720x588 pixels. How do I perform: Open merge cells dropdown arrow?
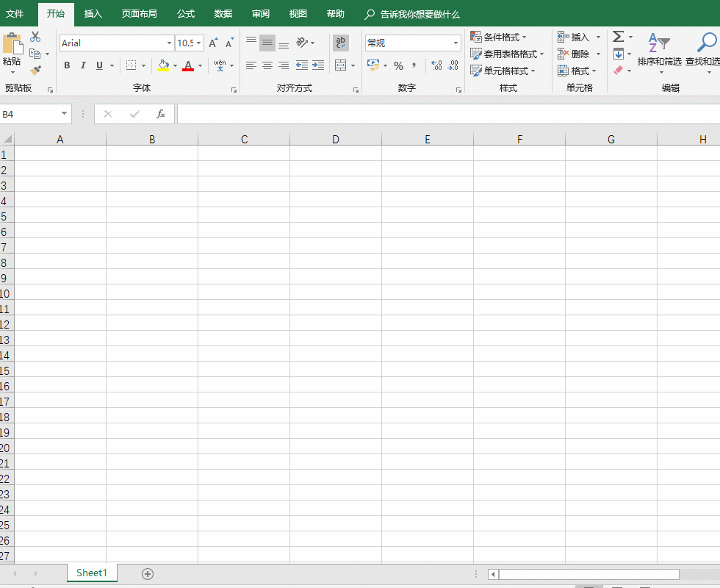(353, 65)
